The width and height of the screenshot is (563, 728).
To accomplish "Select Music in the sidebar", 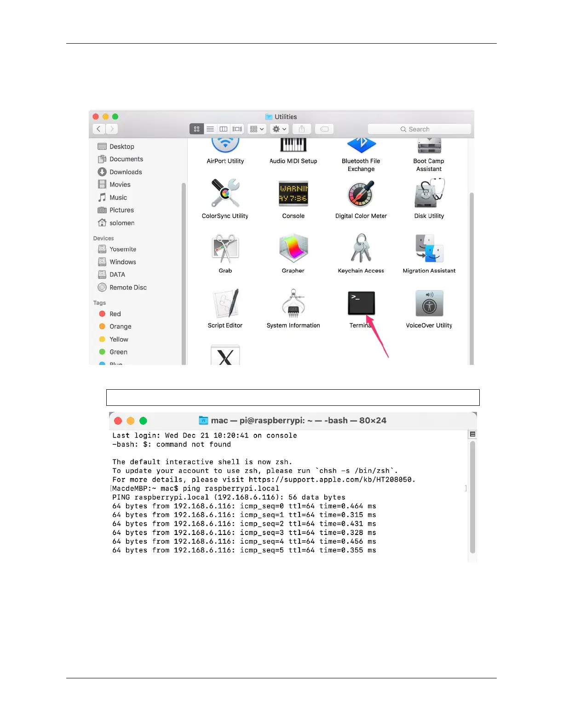I will tap(113, 197).
